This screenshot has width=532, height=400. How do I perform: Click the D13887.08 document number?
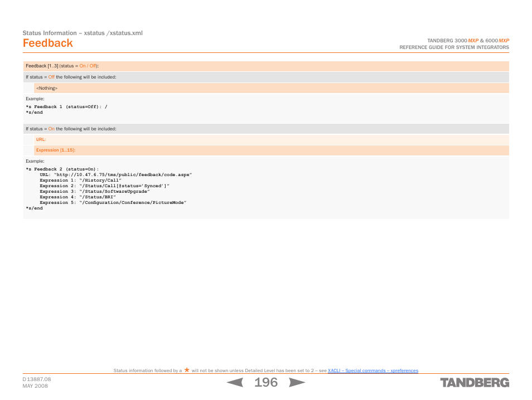click(x=37, y=379)
